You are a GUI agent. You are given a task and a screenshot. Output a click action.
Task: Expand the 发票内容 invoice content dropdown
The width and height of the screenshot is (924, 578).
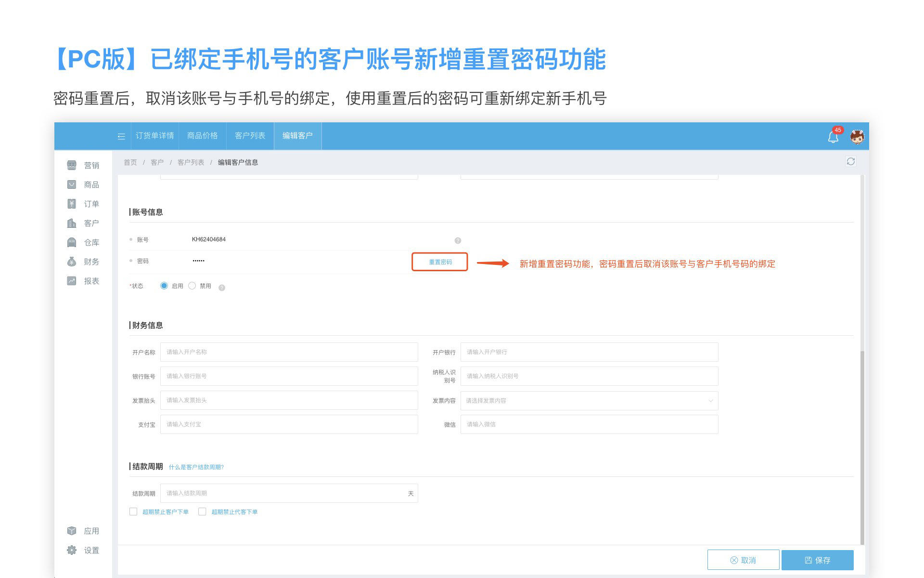[589, 401]
